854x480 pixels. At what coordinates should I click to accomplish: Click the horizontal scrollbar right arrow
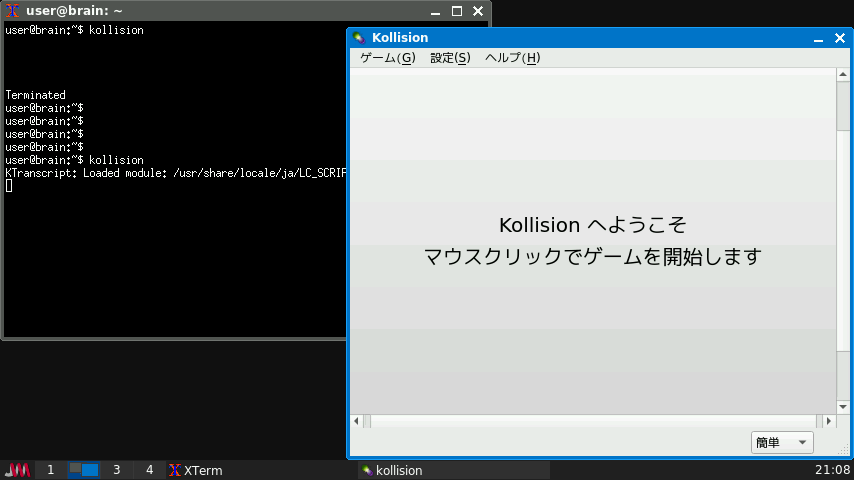829,422
